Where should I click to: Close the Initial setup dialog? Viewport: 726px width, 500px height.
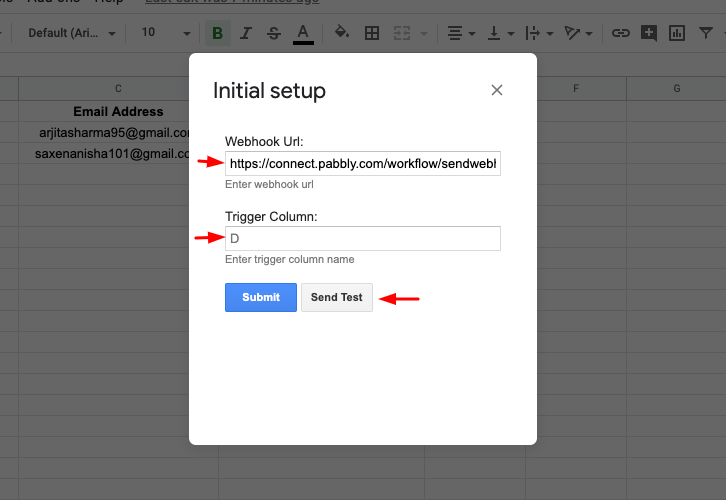pyautogui.click(x=497, y=90)
